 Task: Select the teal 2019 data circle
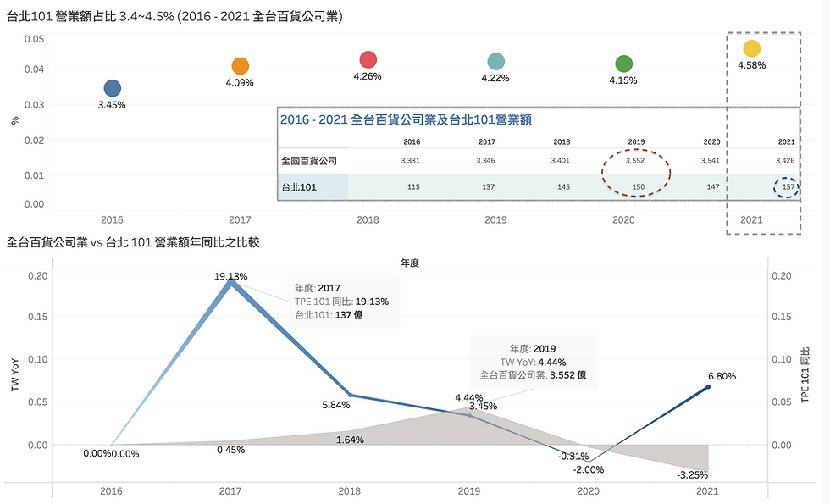496,61
